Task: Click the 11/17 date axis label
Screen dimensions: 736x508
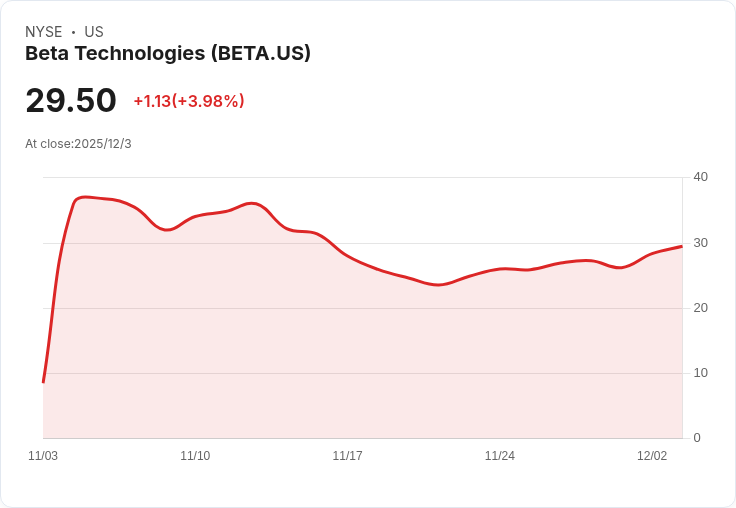Action: 347,456
